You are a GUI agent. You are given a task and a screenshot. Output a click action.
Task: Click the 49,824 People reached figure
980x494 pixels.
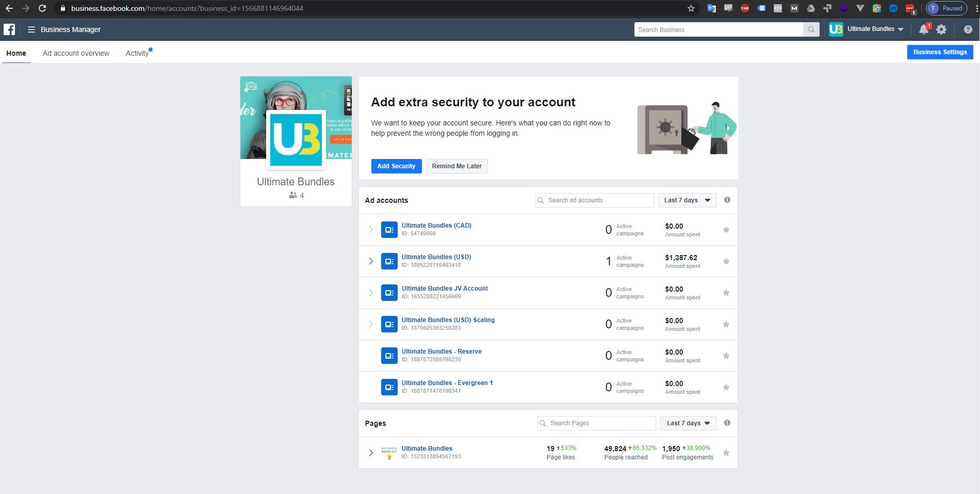click(x=615, y=449)
